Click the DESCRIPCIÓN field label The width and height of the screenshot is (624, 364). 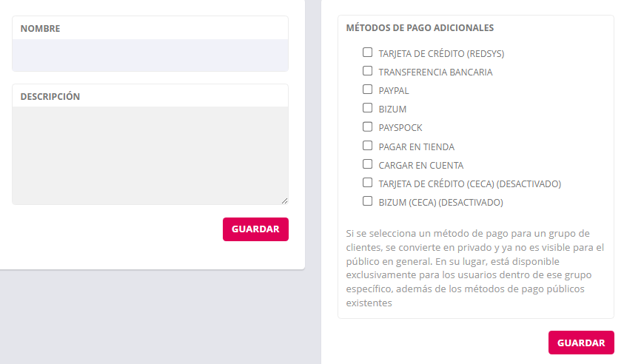pyautogui.click(x=50, y=97)
